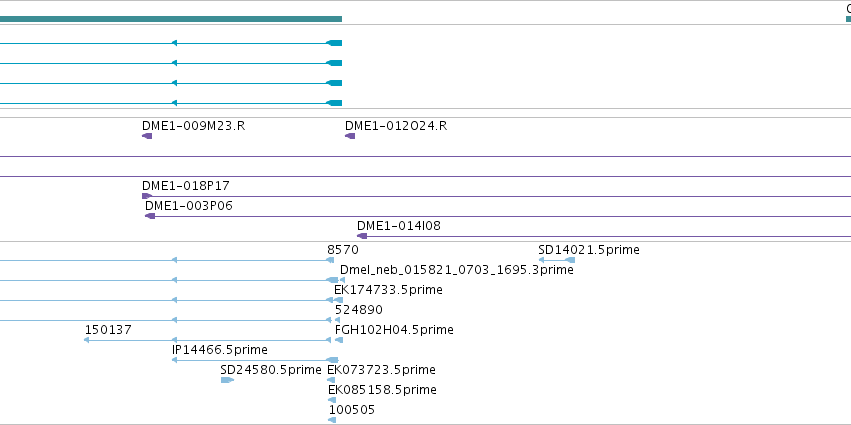The height and width of the screenshot is (425, 851).
Task: Click the IP14466.5prime feature label
Action: coord(220,350)
